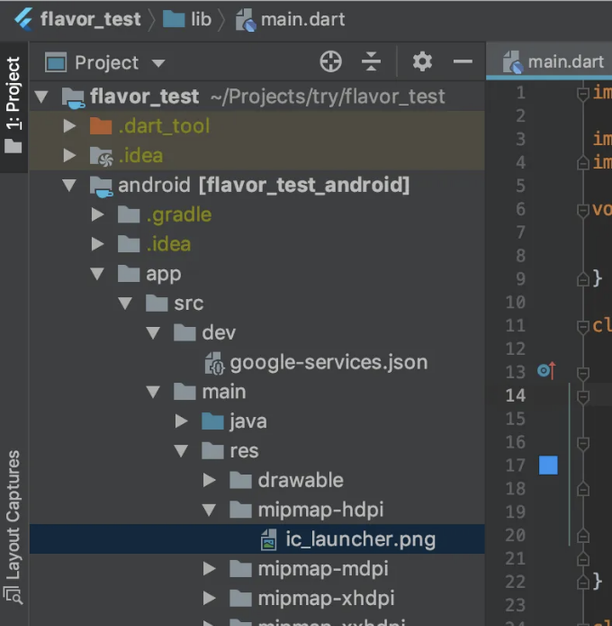The width and height of the screenshot is (612, 626).
Task: Switch to the main.dart editor tab
Action: (x=553, y=62)
